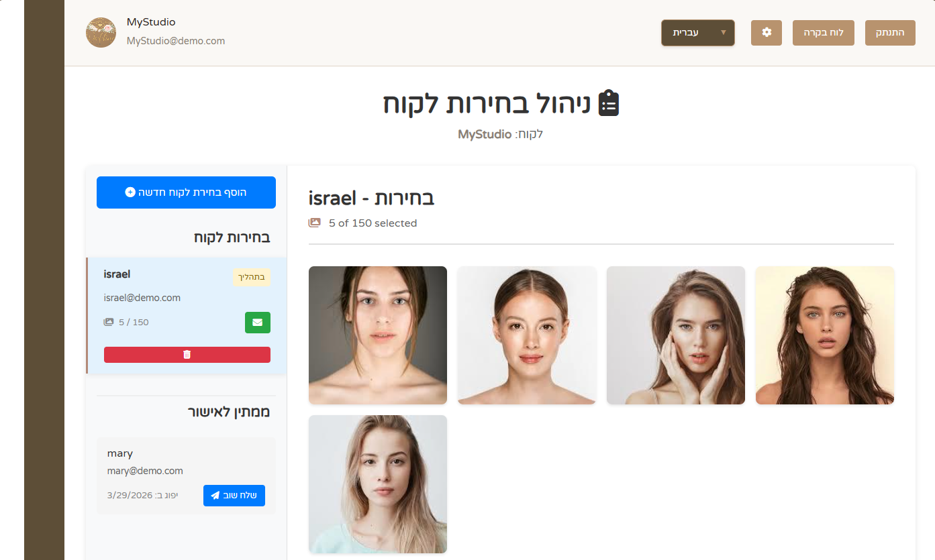Open the עברית language dropdown
The height and width of the screenshot is (560, 935).
698,32
